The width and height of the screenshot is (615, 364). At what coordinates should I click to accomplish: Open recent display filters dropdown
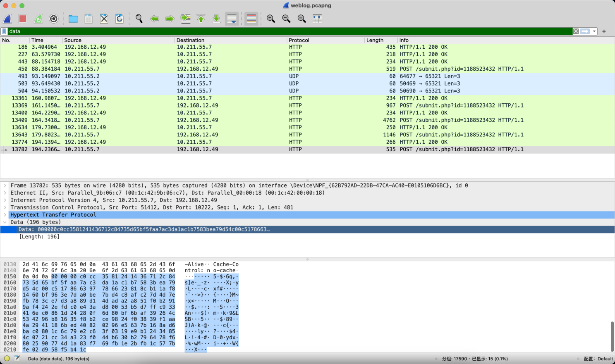coord(594,31)
